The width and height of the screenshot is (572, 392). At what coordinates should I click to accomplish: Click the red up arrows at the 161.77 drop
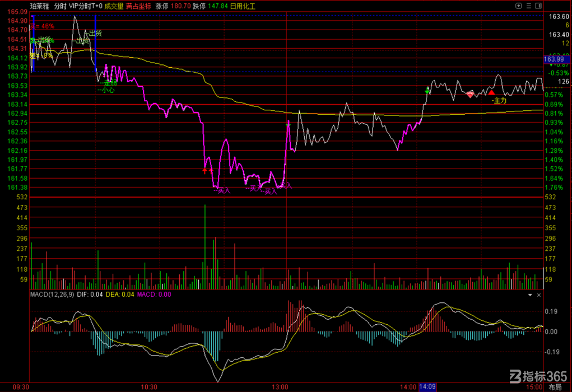pos(208,170)
